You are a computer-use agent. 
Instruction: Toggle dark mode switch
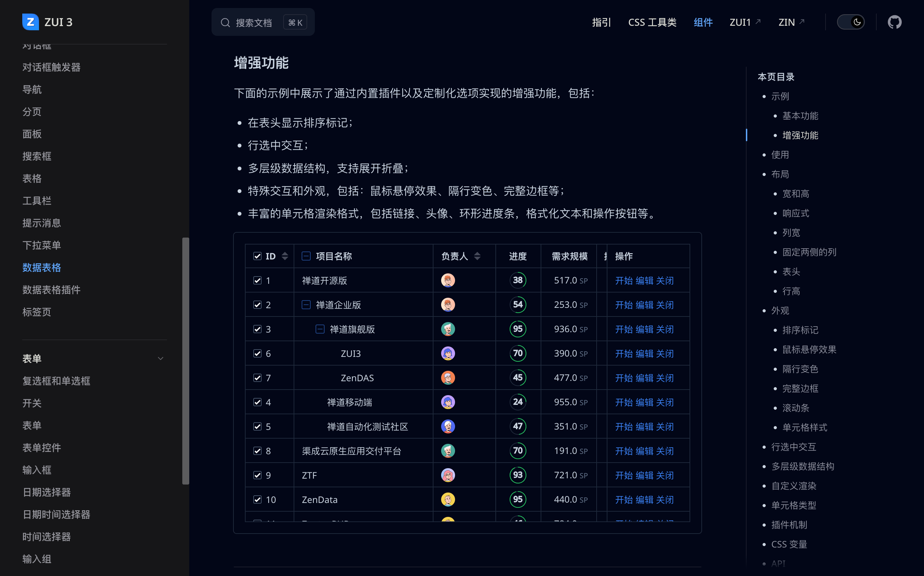coord(851,22)
